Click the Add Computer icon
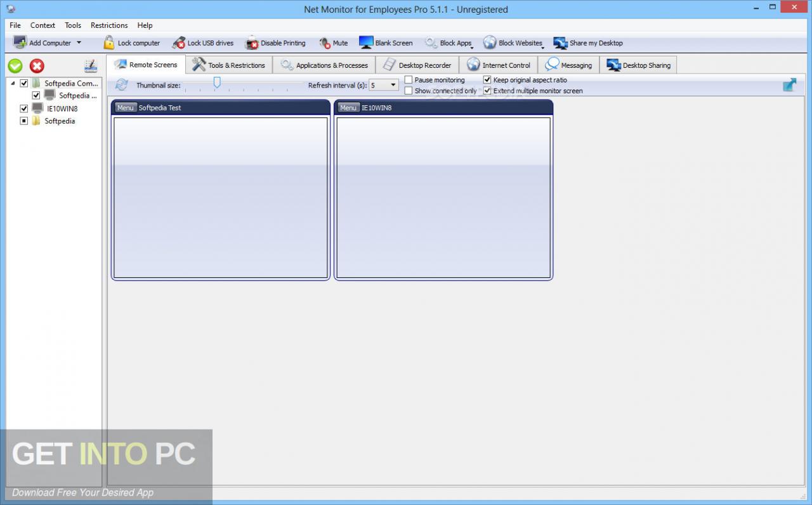 20,43
